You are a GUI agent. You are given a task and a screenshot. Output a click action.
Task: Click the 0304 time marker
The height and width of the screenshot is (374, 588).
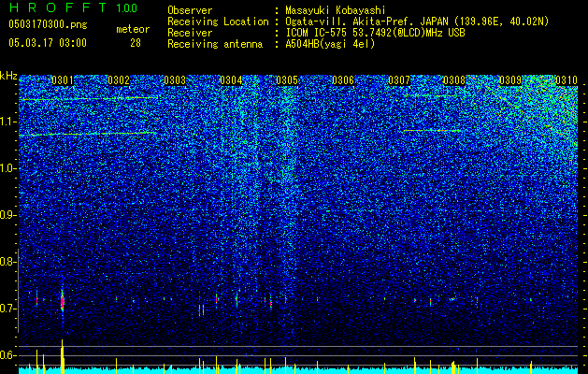(231, 80)
